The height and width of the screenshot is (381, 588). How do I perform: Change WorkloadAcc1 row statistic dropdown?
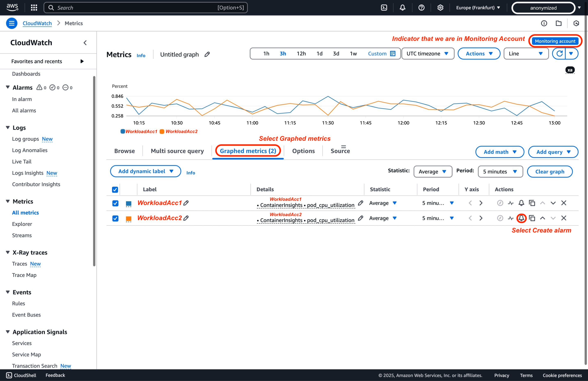point(383,203)
